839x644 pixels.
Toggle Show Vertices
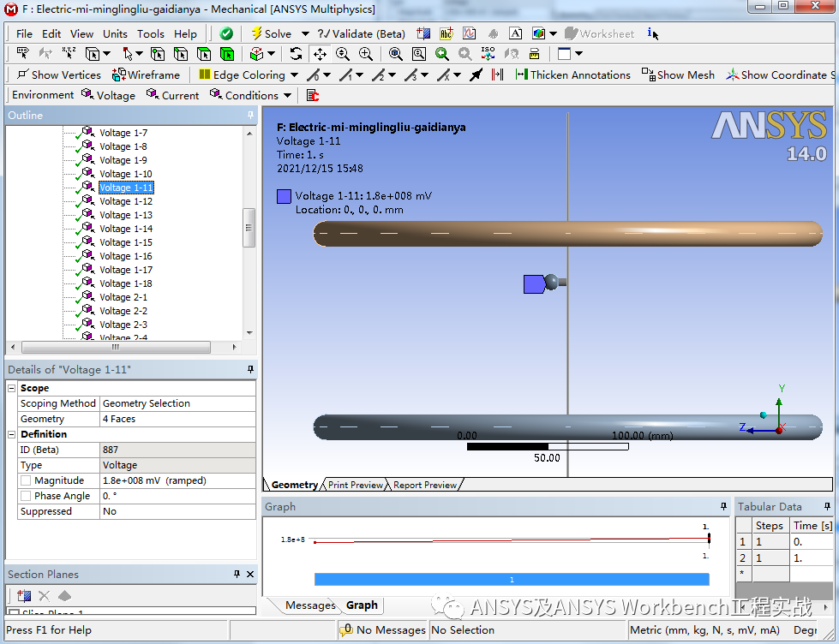click(58, 75)
